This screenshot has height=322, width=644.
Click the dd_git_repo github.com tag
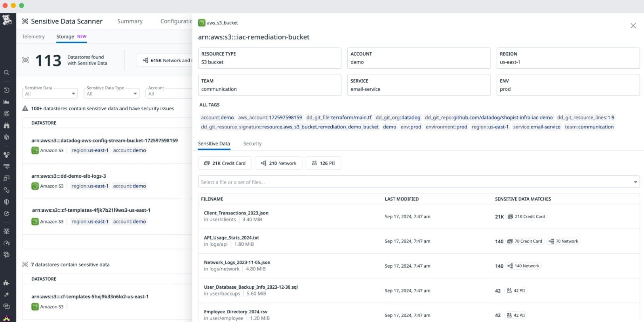pyautogui.click(x=488, y=117)
